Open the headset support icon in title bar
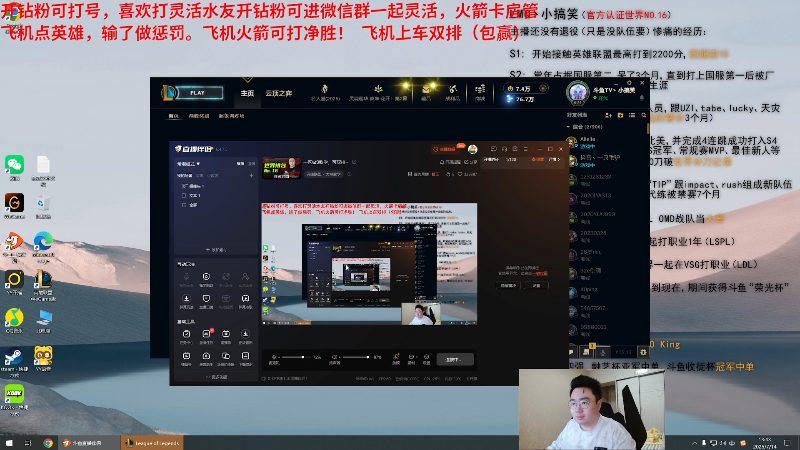The image size is (800, 450). 504,149
